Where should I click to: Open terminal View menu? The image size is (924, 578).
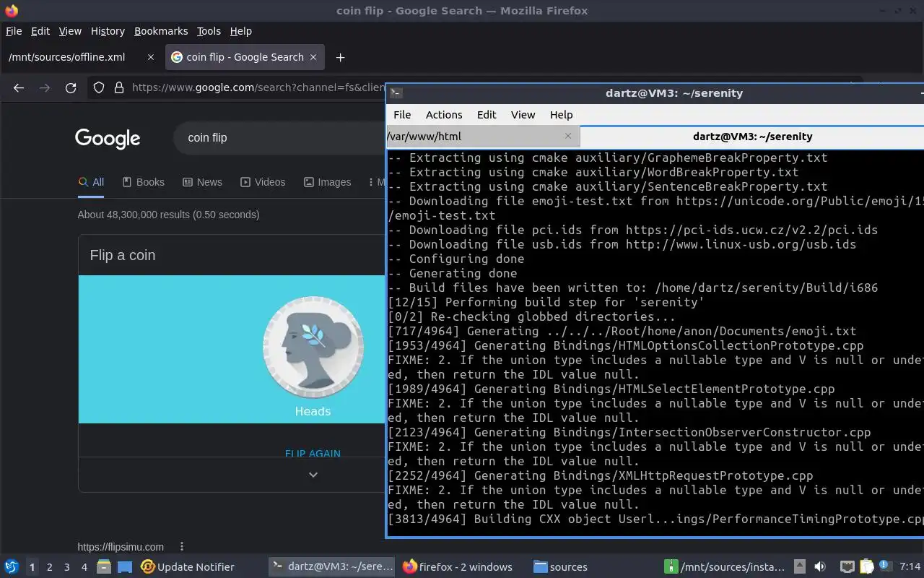pyautogui.click(x=523, y=114)
